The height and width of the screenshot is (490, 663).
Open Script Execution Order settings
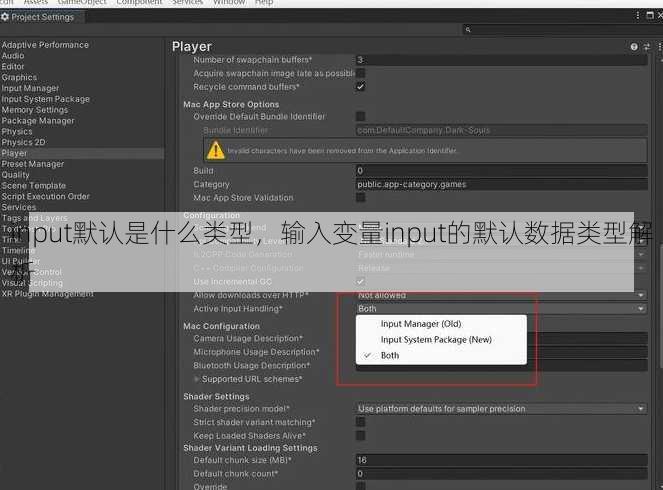(46, 197)
